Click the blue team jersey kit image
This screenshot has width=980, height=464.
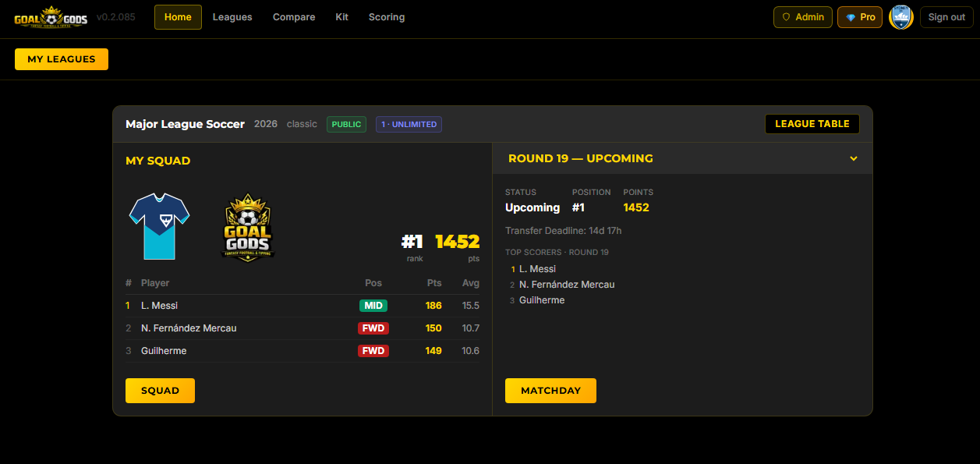pyautogui.click(x=159, y=226)
